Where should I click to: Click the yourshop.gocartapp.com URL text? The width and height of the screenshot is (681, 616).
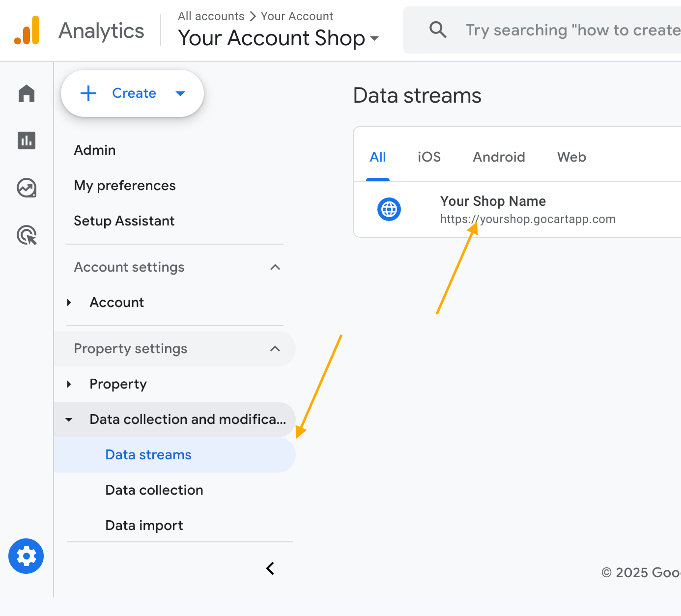(528, 219)
